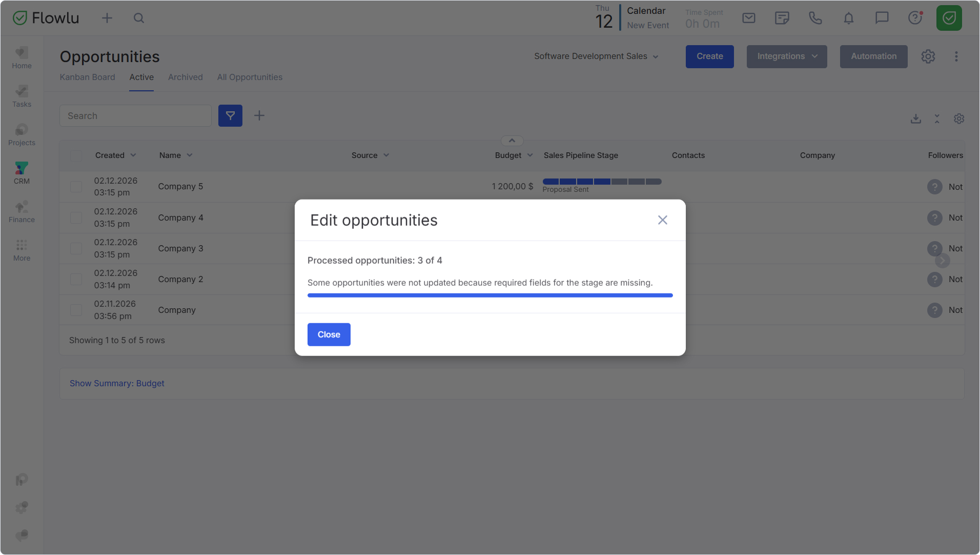Open the Integrations dropdown menu
Screen dimensions: 980x555
pyautogui.click(x=786, y=56)
